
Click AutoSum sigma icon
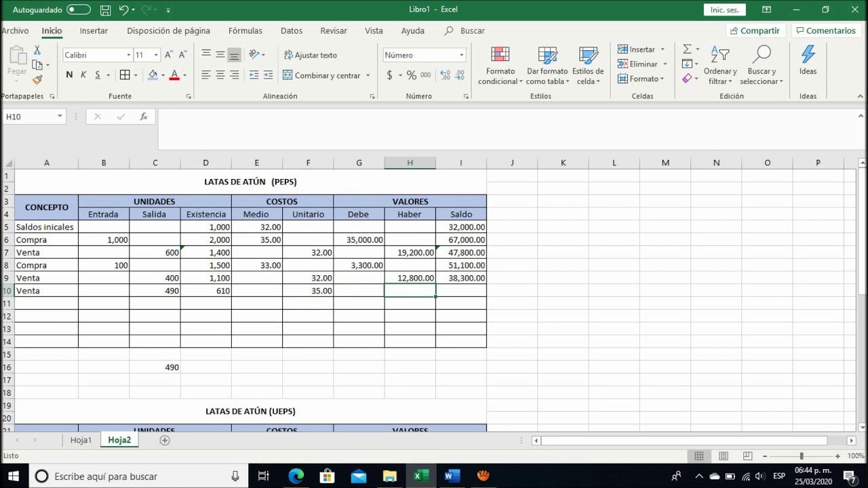pos(687,49)
